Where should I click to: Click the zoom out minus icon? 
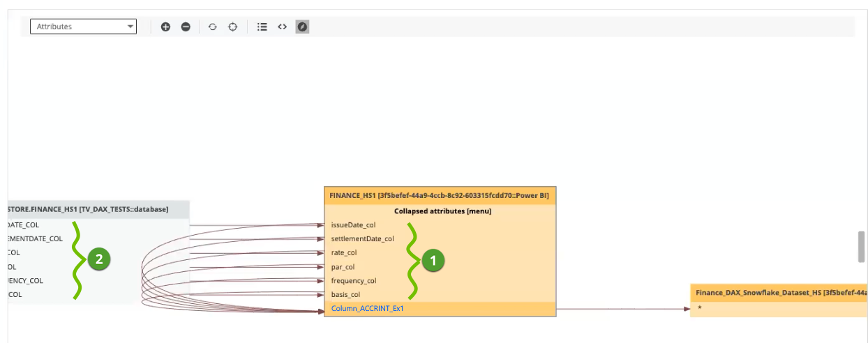click(186, 26)
